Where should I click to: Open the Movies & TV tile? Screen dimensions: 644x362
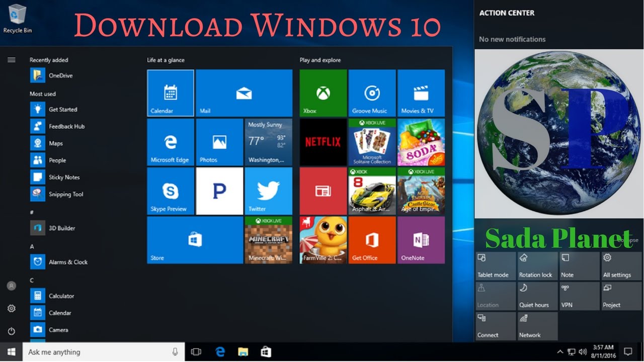point(421,93)
